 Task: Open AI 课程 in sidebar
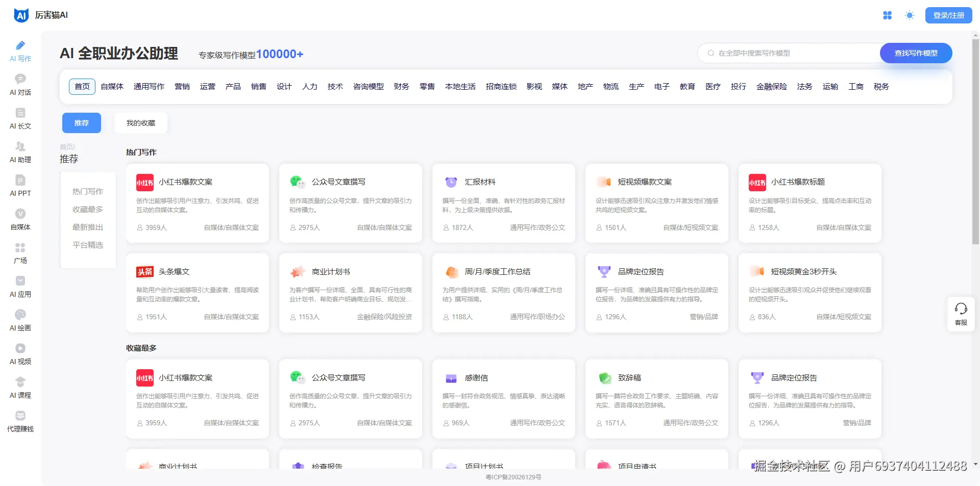20,388
